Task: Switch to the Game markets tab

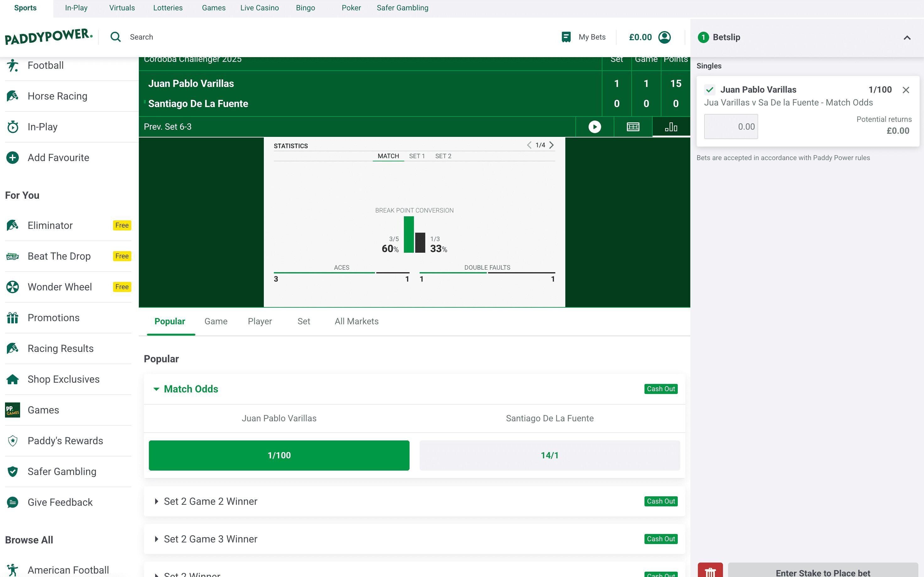Action: (x=216, y=321)
